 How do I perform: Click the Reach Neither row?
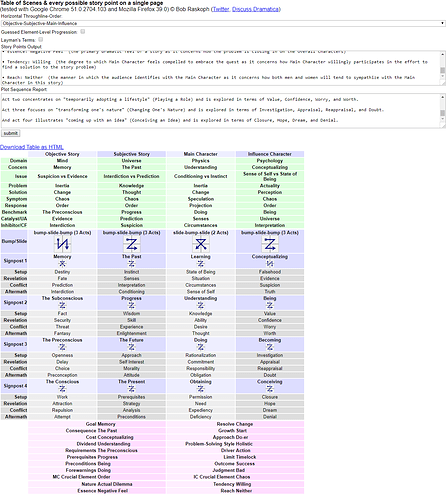235,491
